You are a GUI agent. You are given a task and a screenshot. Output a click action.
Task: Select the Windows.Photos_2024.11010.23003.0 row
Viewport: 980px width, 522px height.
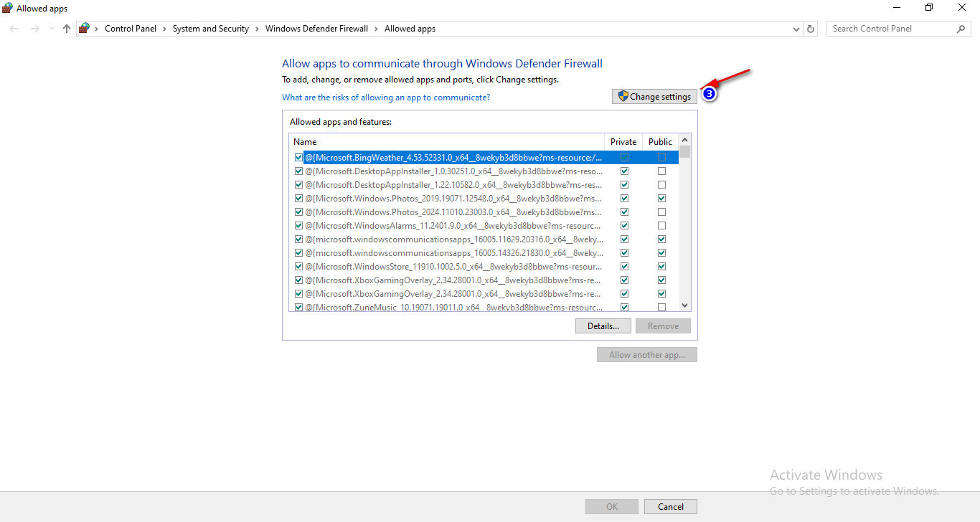tap(484, 212)
